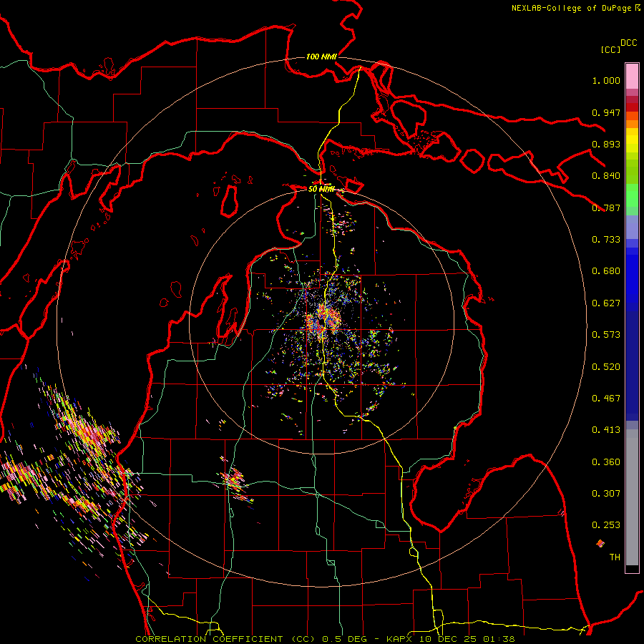Image resolution: width=644 pixels, height=644 pixels.
Task: Click the [CC] unit label
Action: tap(611, 49)
